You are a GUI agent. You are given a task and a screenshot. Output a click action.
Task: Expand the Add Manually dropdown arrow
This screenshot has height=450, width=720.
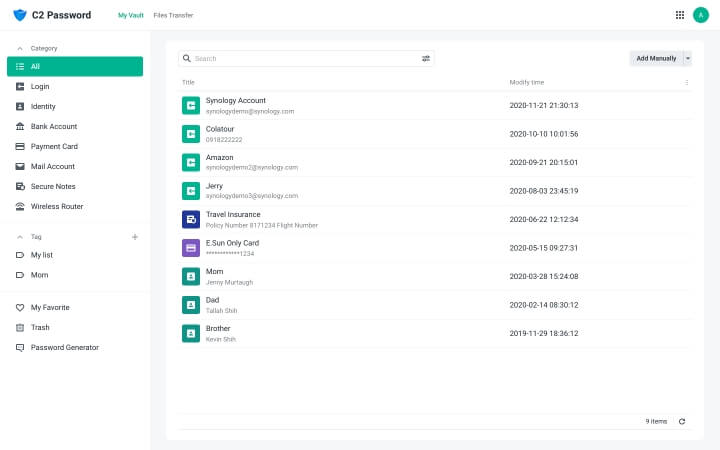click(687, 59)
